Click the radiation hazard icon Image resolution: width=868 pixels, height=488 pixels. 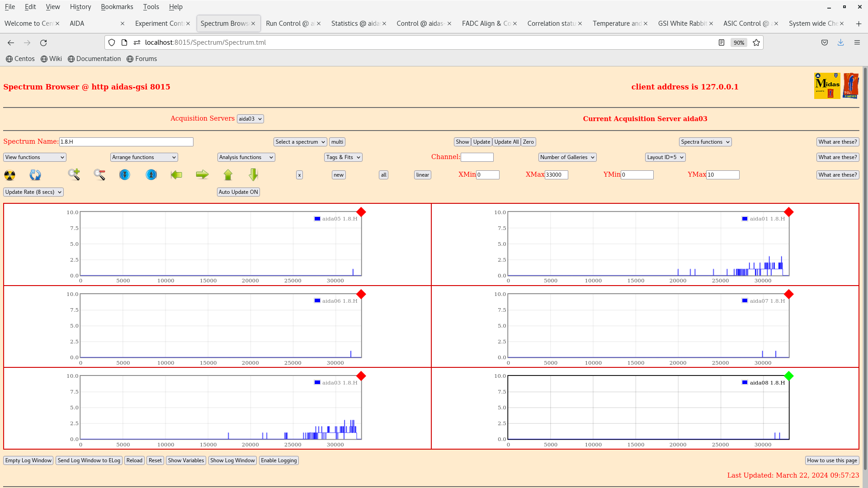(x=9, y=175)
